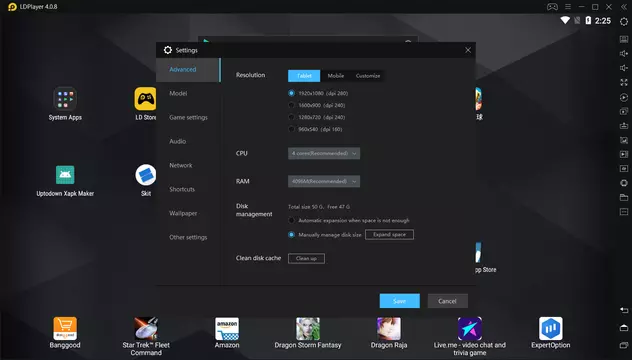
Task: Expand the CPU cores dropdown
Action: 324,153
